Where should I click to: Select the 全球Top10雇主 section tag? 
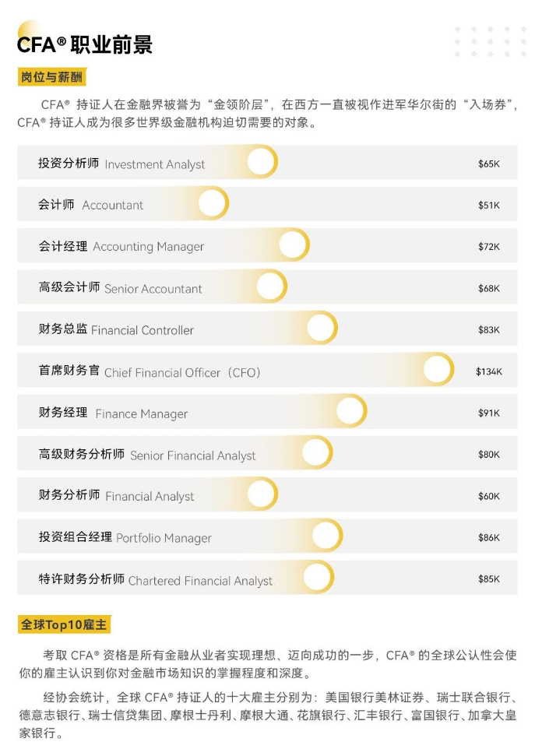click(x=64, y=624)
